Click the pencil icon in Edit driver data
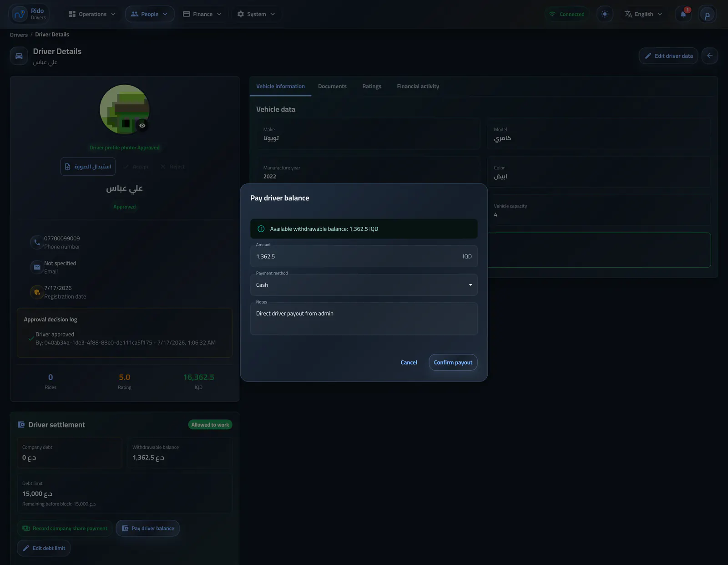 [x=648, y=56]
